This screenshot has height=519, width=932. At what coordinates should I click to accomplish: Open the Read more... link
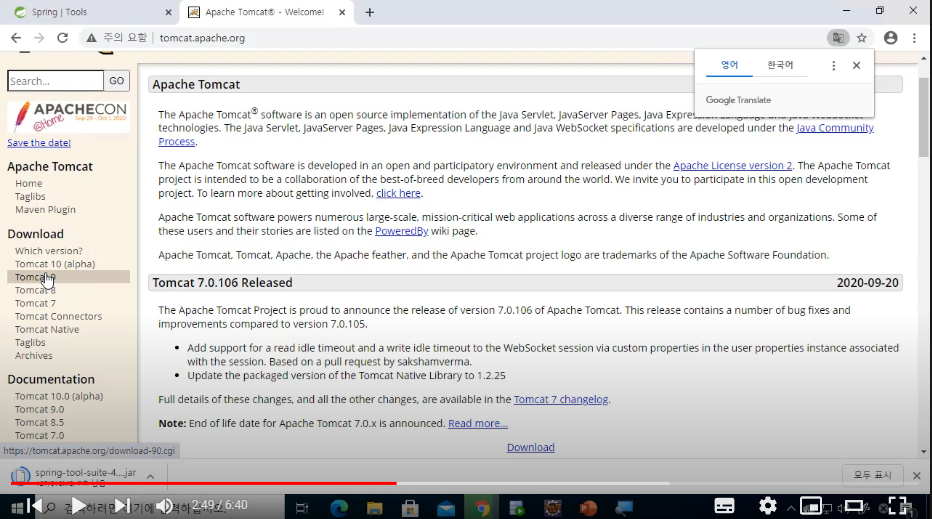click(x=478, y=423)
